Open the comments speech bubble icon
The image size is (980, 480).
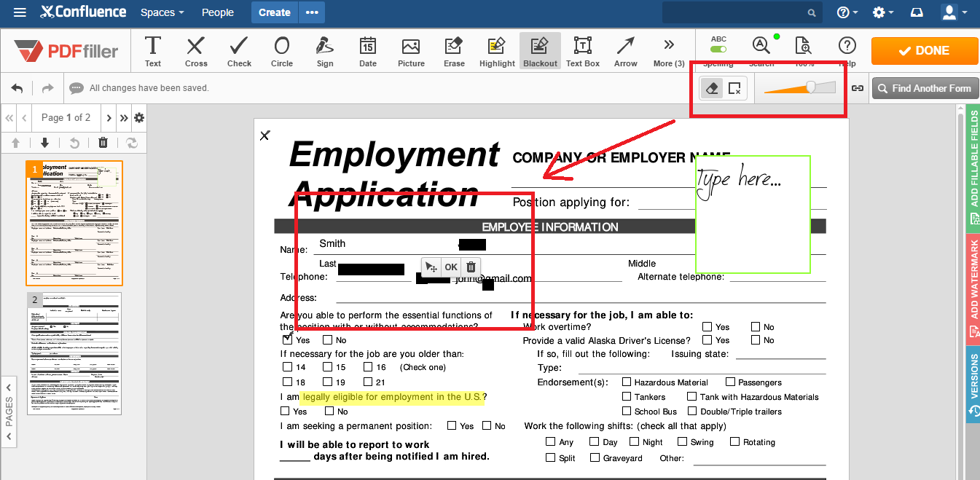click(x=77, y=88)
